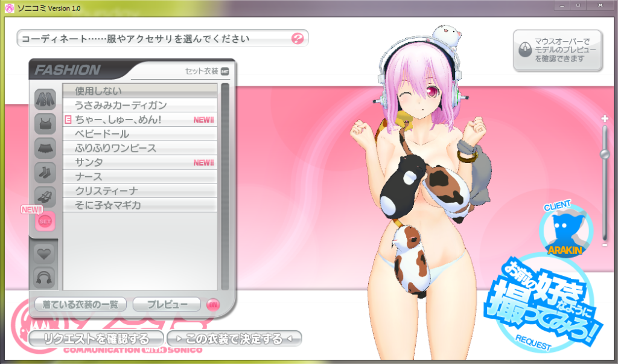
Task: Click the 着ている衣装の一覧 button
Action: click(80, 305)
